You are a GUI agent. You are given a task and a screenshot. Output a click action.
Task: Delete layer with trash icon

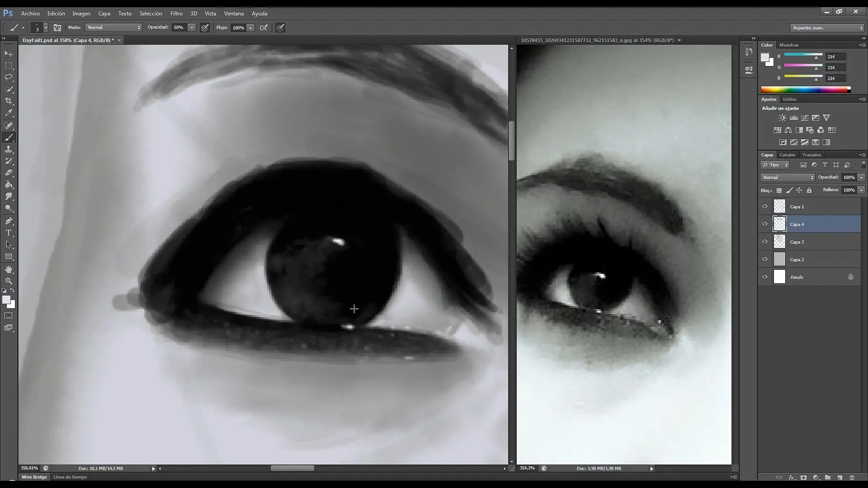pos(852,477)
